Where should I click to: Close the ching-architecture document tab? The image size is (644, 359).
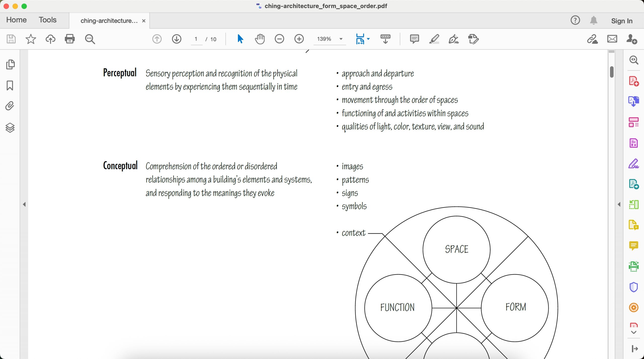click(144, 21)
